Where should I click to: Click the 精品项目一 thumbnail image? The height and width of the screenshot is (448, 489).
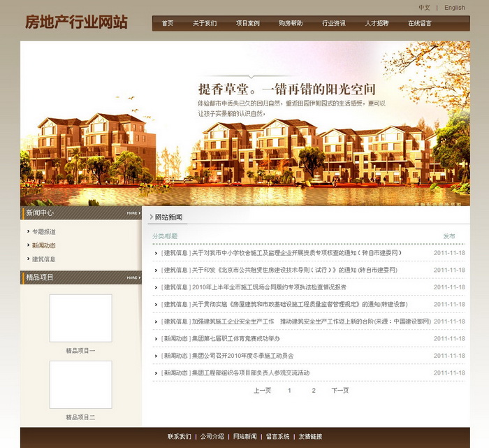[80, 318]
